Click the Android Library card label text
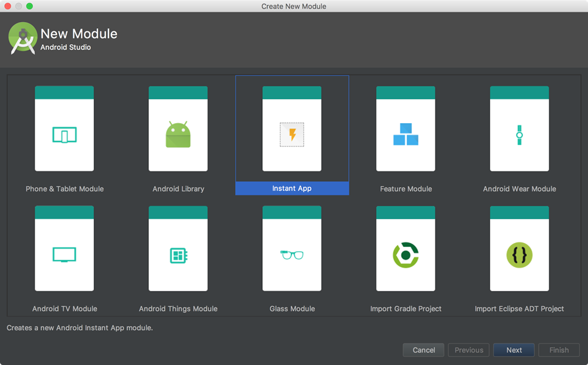588x365 pixels. coord(178,189)
